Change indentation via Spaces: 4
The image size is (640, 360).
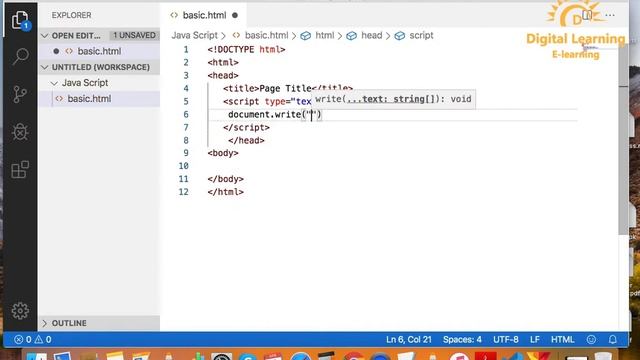pyautogui.click(x=462, y=340)
